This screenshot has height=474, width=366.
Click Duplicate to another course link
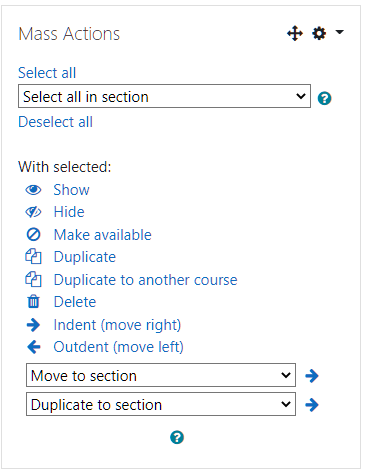click(x=145, y=280)
